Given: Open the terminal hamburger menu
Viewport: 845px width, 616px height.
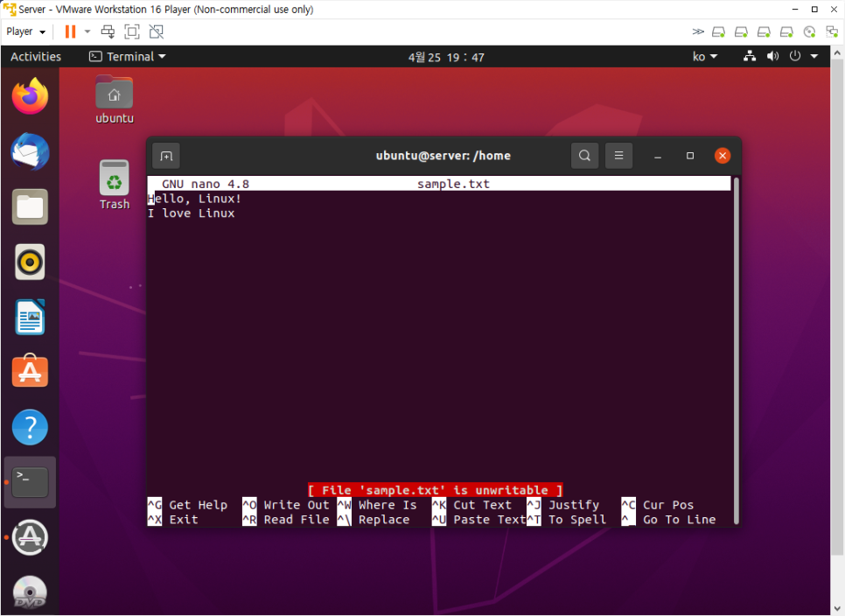Looking at the screenshot, I should pyautogui.click(x=618, y=156).
